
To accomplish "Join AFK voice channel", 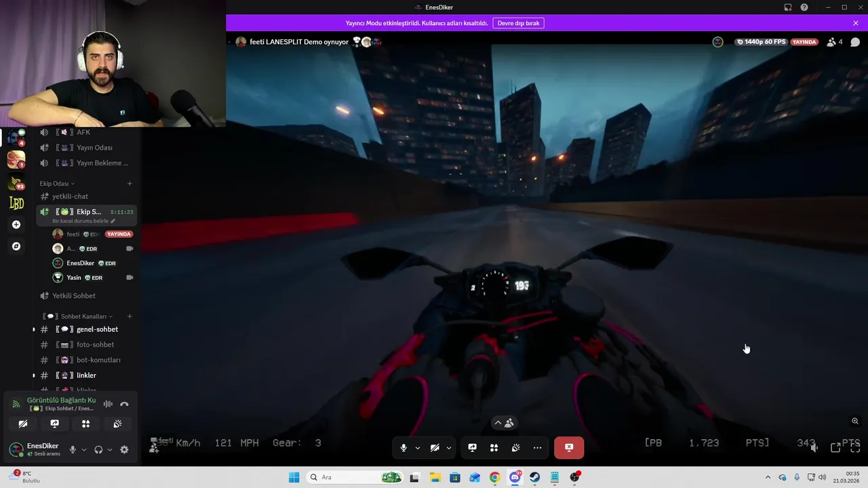I will tap(84, 132).
